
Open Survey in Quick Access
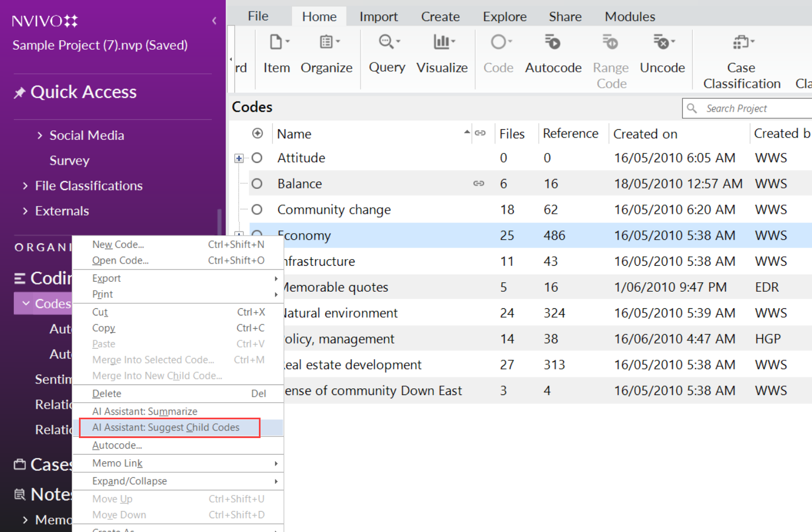point(70,161)
